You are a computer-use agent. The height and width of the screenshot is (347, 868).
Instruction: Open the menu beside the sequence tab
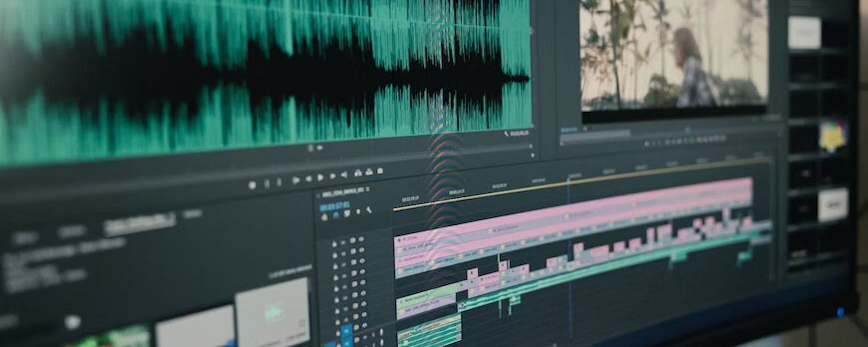point(368,189)
